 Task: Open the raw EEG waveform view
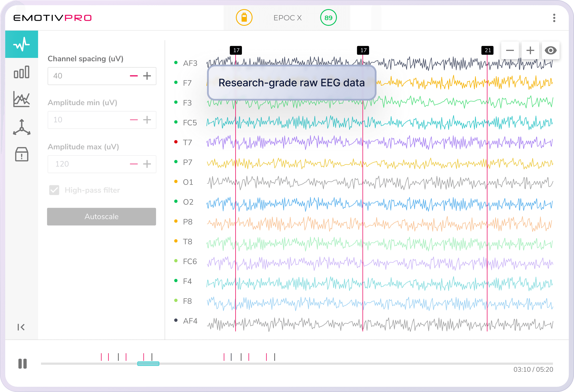pyautogui.click(x=22, y=44)
